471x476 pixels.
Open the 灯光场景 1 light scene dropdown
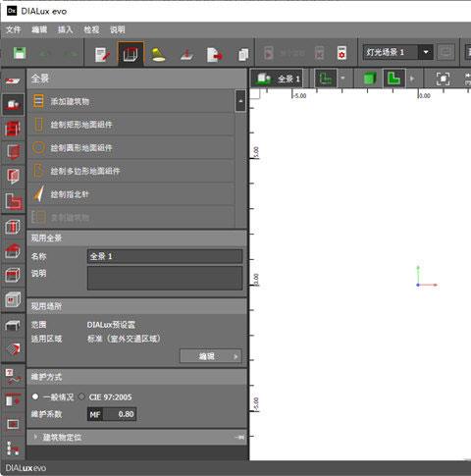[426, 52]
